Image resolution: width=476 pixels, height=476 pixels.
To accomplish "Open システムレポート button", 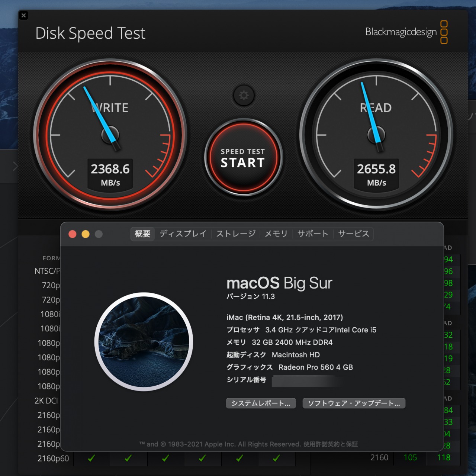I will click(261, 403).
